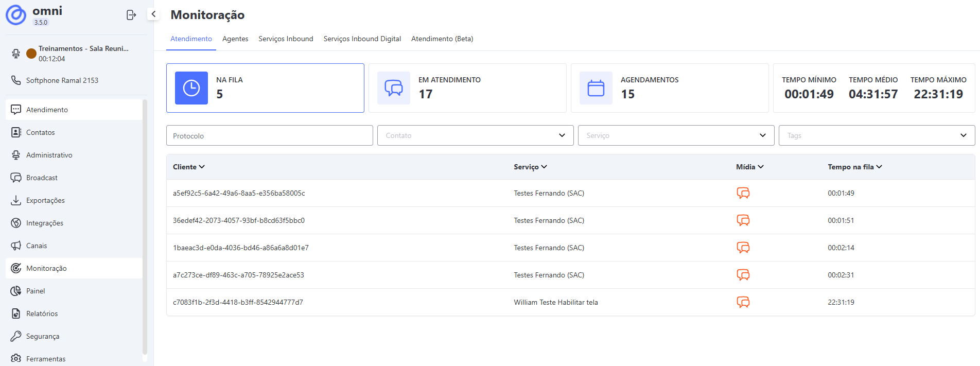Click the Exportações download icon
980x366 pixels.
click(x=16, y=200)
